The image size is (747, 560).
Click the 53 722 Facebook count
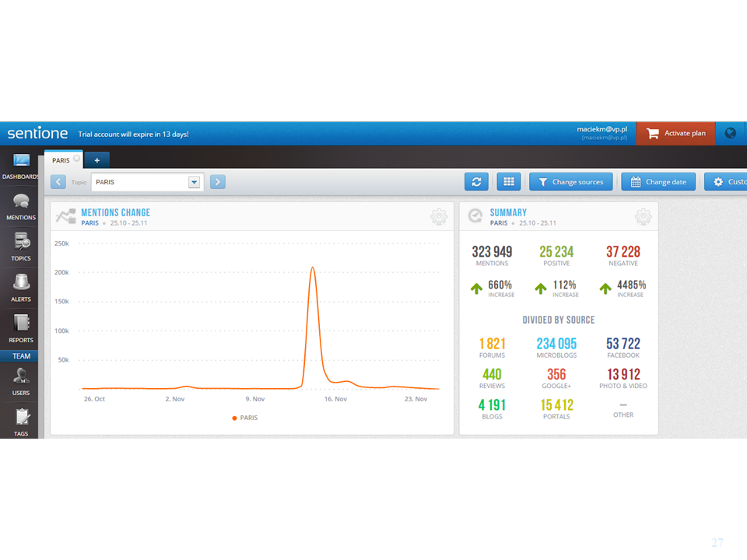pyautogui.click(x=622, y=343)
